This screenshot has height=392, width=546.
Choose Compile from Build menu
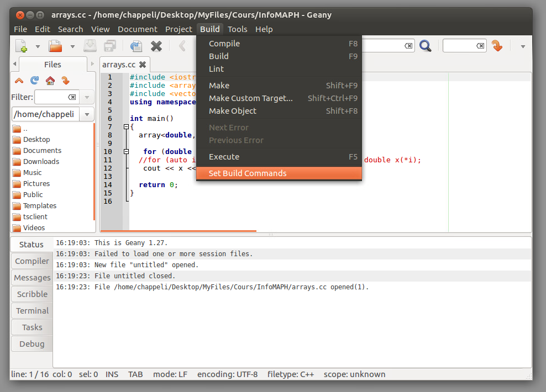tap(279, 44)
